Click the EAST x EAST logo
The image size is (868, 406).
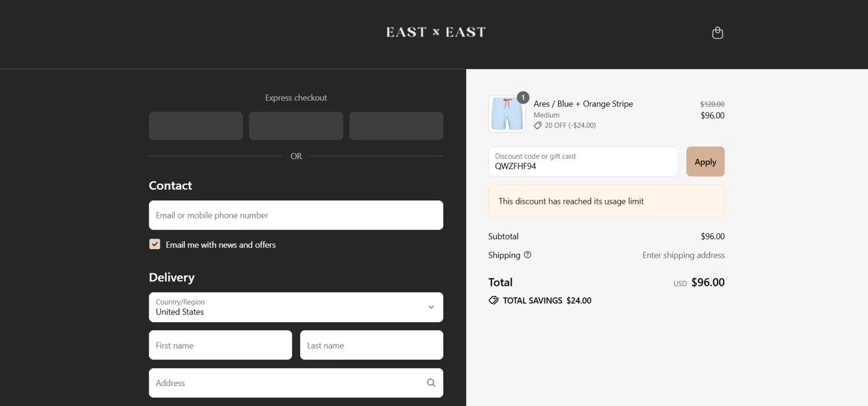(x=436, y=32)
